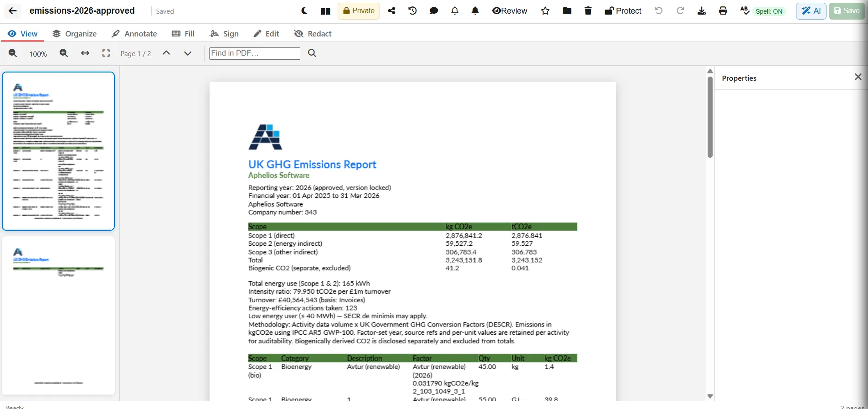Go to next page chevron down
The height and width of the screenshot is (409, 868).
point(187,53)
